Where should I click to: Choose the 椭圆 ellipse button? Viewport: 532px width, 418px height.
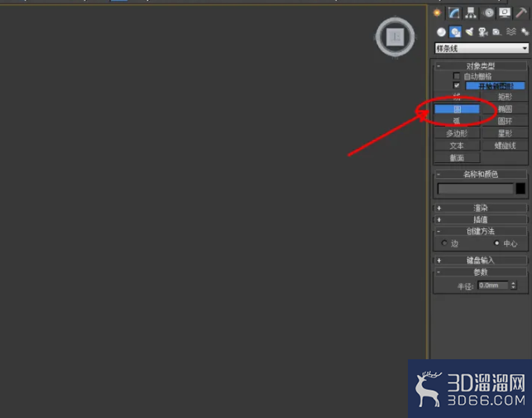(505, 109)
